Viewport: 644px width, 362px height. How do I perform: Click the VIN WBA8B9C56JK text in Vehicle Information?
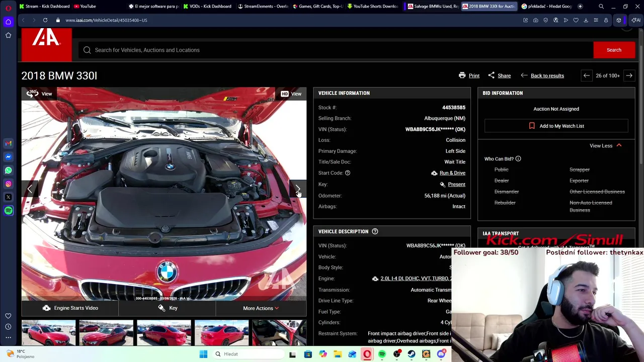[x=435, y=129]
